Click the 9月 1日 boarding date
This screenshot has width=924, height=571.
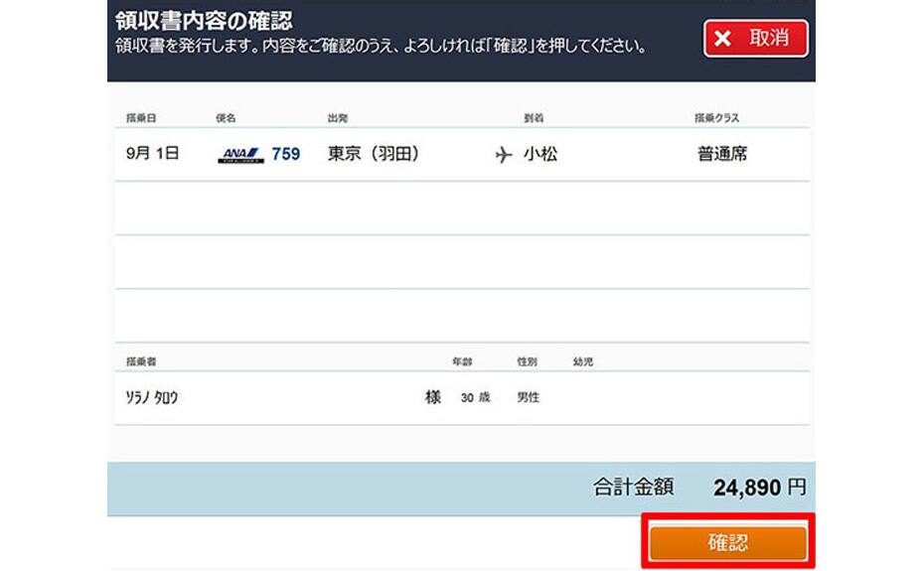[151, 154]
